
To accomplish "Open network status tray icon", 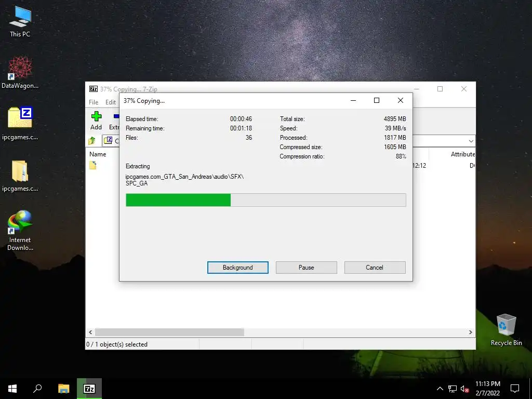I will point(453,389).
